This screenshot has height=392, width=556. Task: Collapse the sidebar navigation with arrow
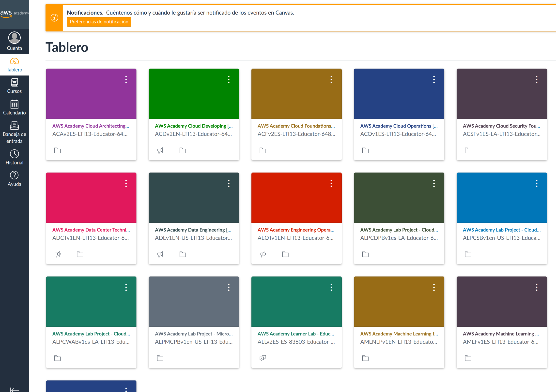(14, 389)
